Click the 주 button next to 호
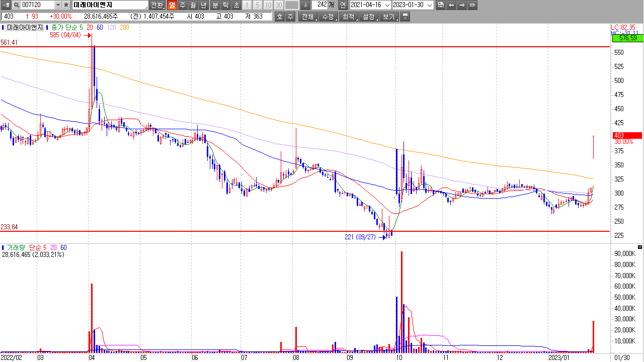 click(290, 17)
